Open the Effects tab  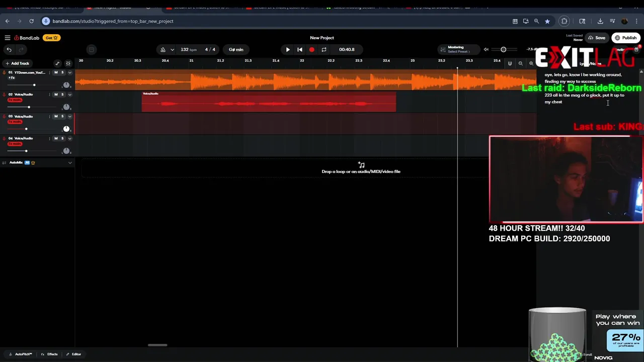click(x=49, y=354)
